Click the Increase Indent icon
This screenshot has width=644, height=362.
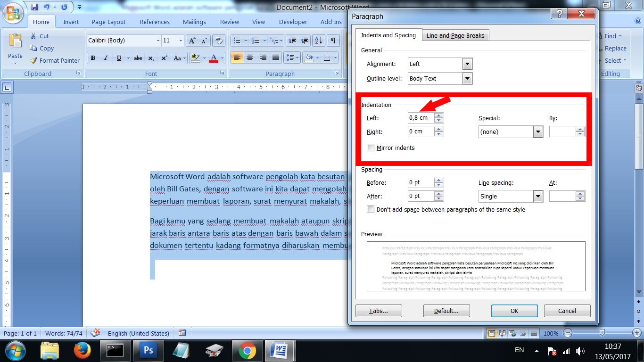point(305,41)
